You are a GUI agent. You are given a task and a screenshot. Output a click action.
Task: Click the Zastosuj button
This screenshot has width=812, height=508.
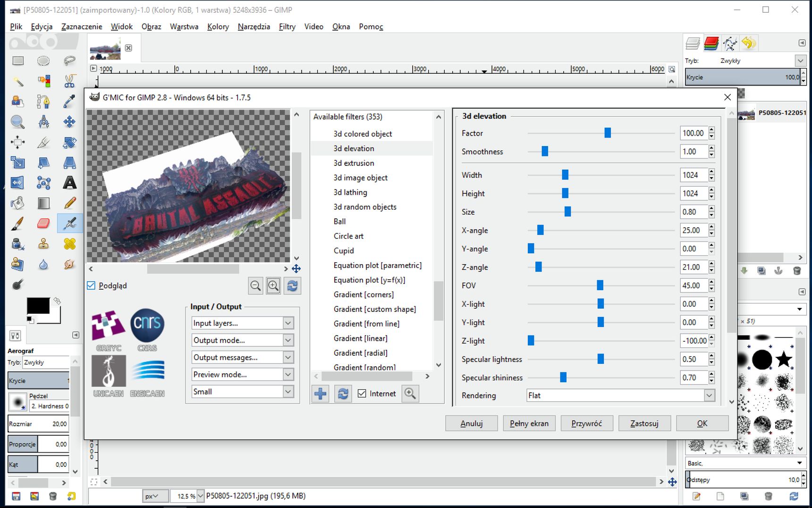tap(644, 423)
